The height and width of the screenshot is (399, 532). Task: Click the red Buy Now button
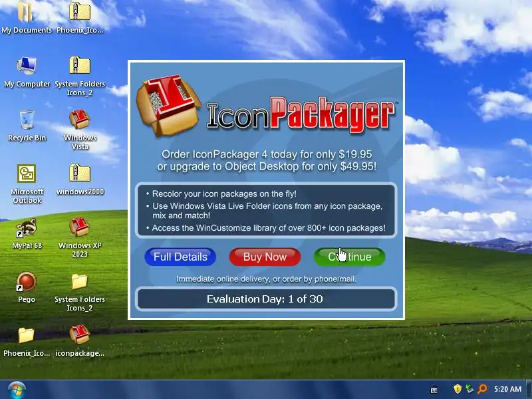pyautogui.click(x=265, y=257)
